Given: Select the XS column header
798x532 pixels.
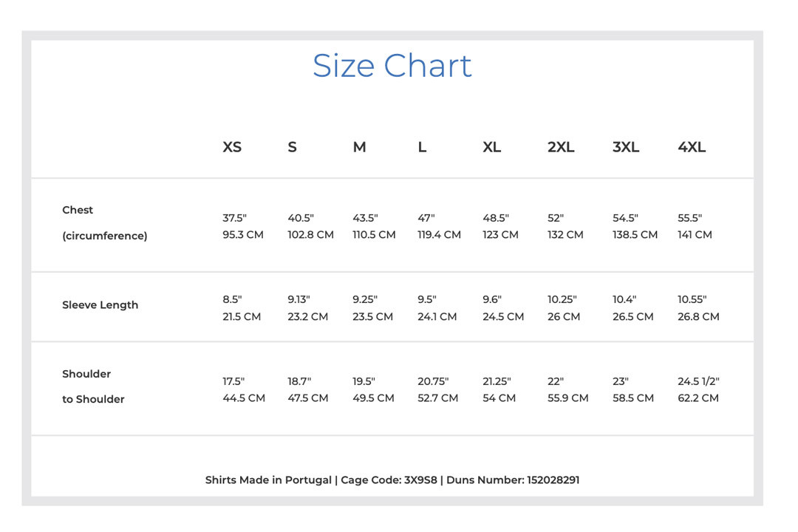Looking at the screenshot, I should point(232,147).
